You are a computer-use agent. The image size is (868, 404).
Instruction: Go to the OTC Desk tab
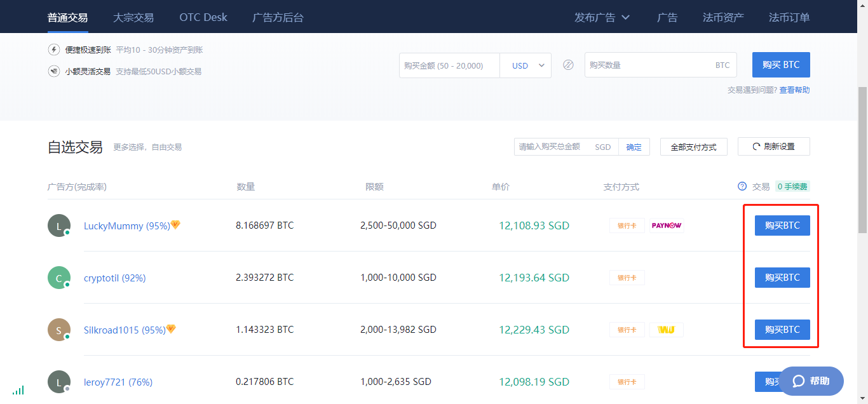pos(203,17)
